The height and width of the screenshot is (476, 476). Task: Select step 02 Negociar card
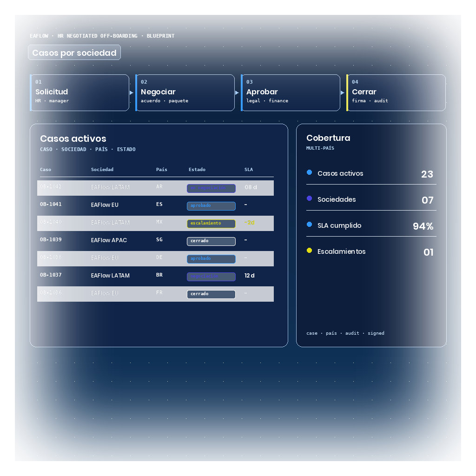click(185, 93)
